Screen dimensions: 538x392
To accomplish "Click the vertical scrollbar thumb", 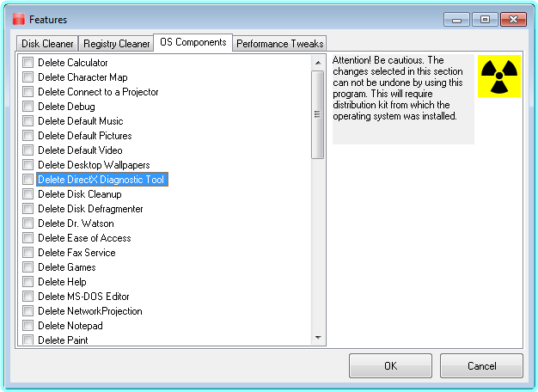I will click(x=318, y=114).
